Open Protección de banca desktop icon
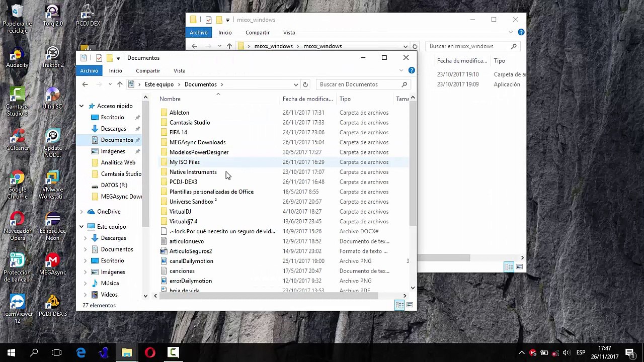Screen dimensions: 644x362 tap(17, 267)
